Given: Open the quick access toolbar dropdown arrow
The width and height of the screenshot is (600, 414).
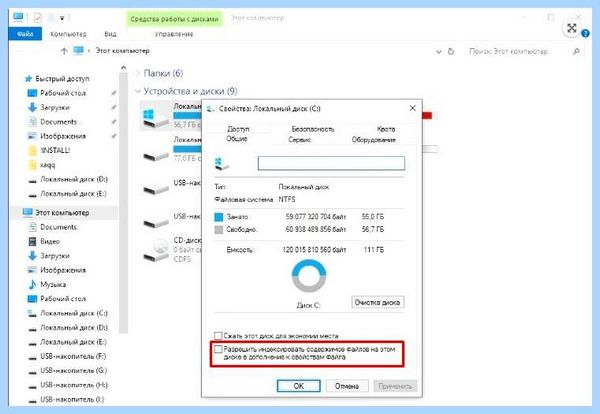Looking at the screenshot, I should (x=62, y=18).
